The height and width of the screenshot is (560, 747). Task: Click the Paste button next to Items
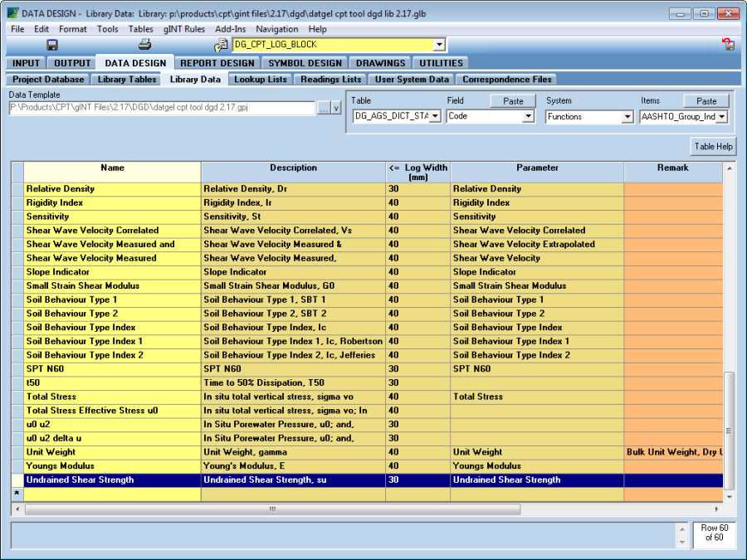tap(706, 101)
